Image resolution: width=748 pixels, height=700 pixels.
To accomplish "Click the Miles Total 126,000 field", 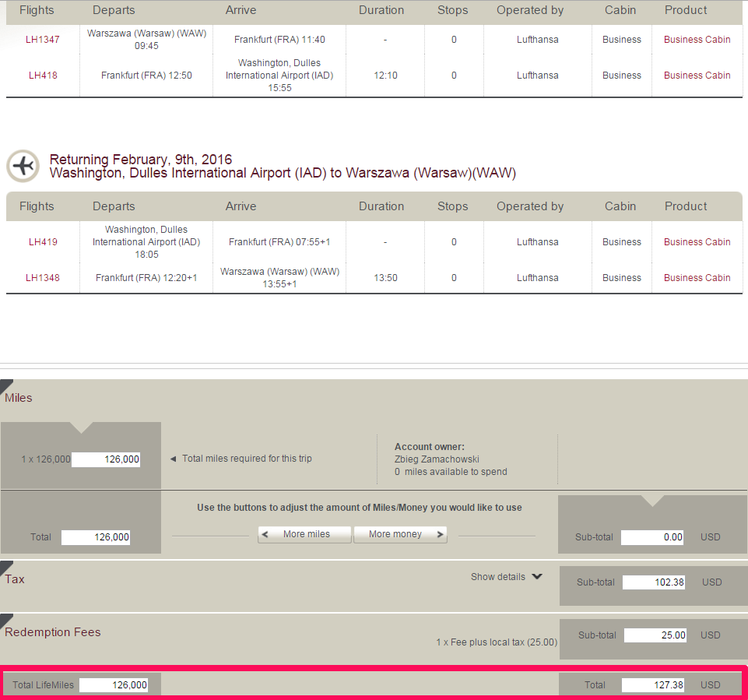I will 96,537.
